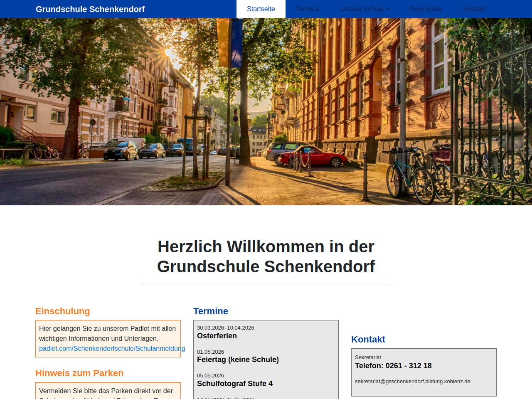Click the street photo banner image
The height and width of the screenshot is (399, 532).
click(x=266, y=112)
